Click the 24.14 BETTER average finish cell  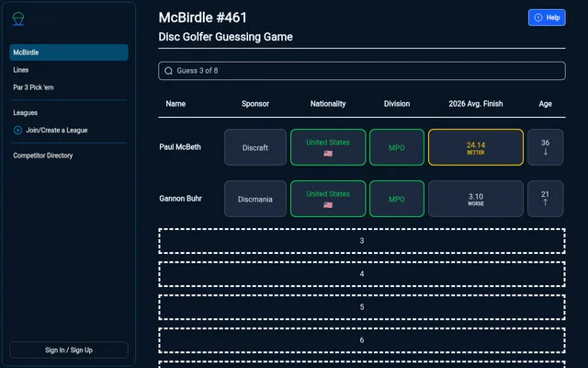[x=476, y=147]
